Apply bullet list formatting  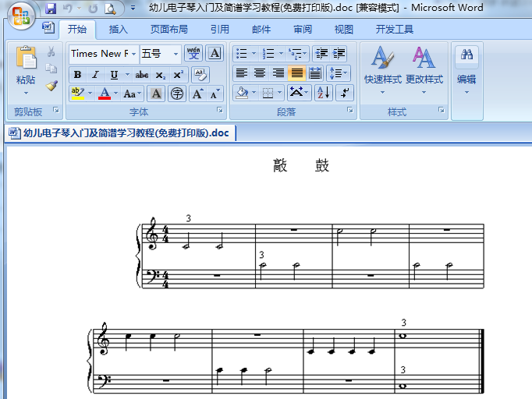click(x=242, y=54)
